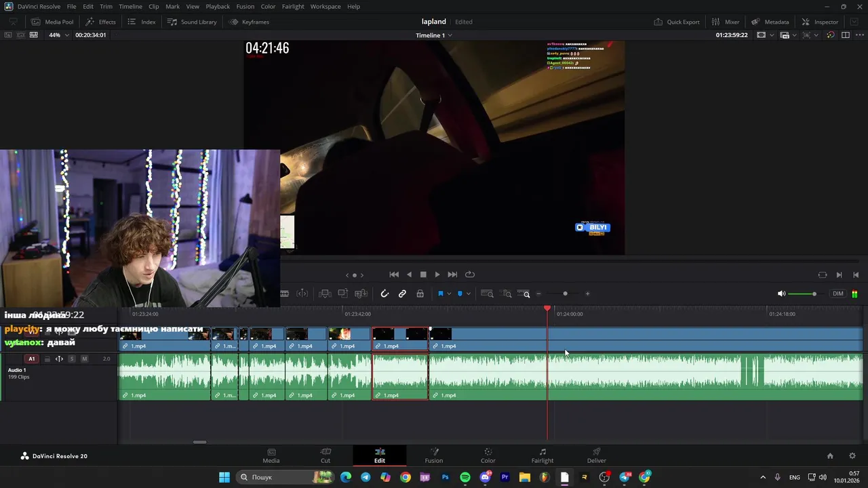Open the Playback menu
This screenshot has width=868, height=488.
[x=218, y=6]
